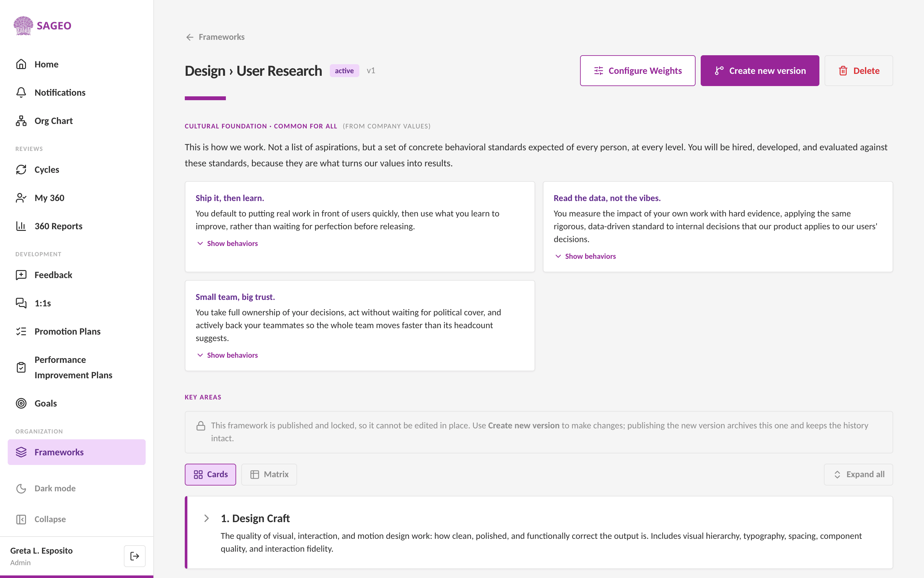Image resolution: width=924 pixels, height=578 pixels.
Task: Open Configure Weights
Action: coord(637,71)
